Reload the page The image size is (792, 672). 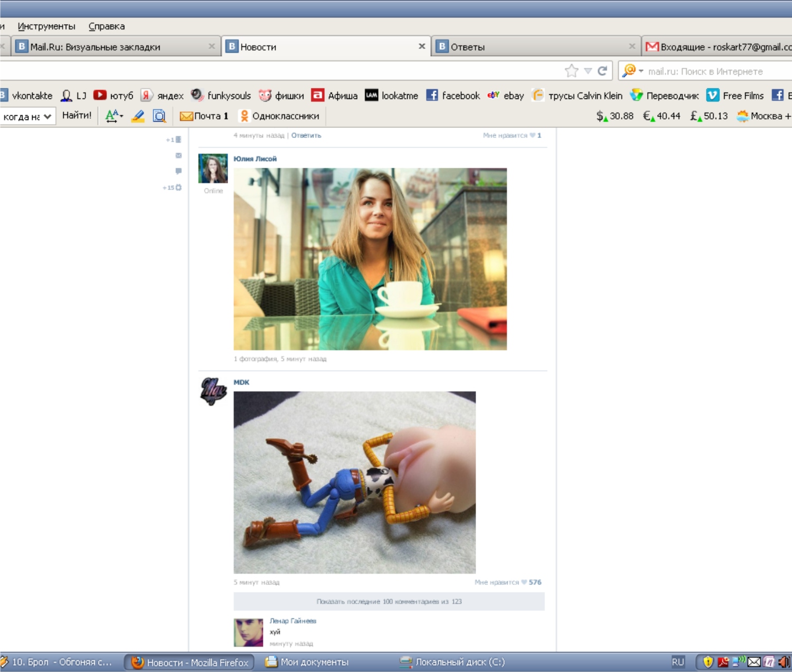[602, 71]
